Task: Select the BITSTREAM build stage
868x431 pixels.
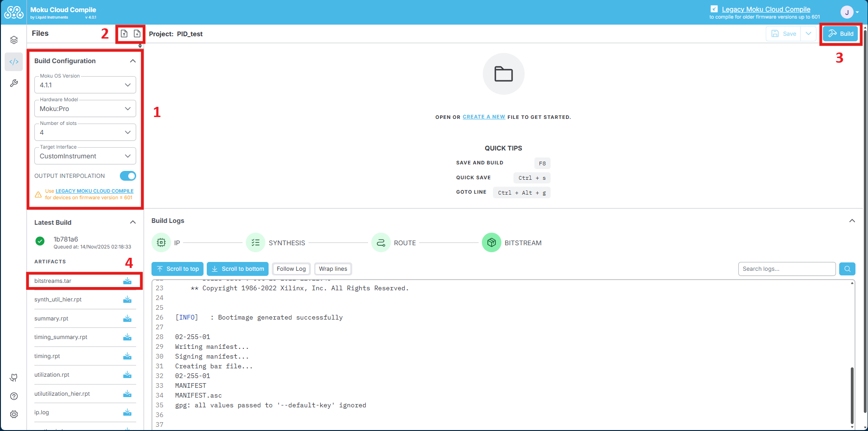Action: coord(492,243)
